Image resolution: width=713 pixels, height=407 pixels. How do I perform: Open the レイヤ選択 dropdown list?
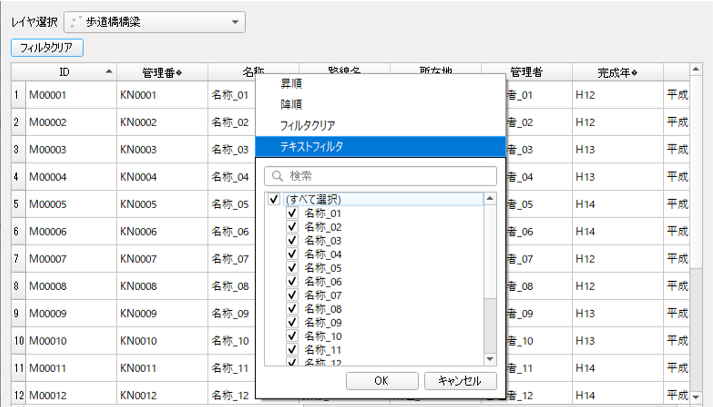tap(235, 21)
